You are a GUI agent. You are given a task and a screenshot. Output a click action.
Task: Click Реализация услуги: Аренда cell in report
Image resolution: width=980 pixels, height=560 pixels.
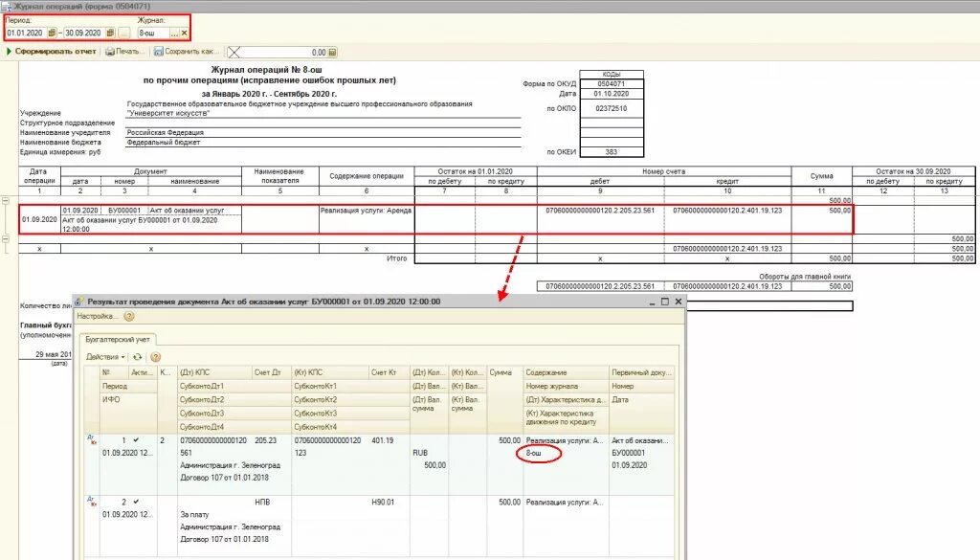(x=367, y=211)
